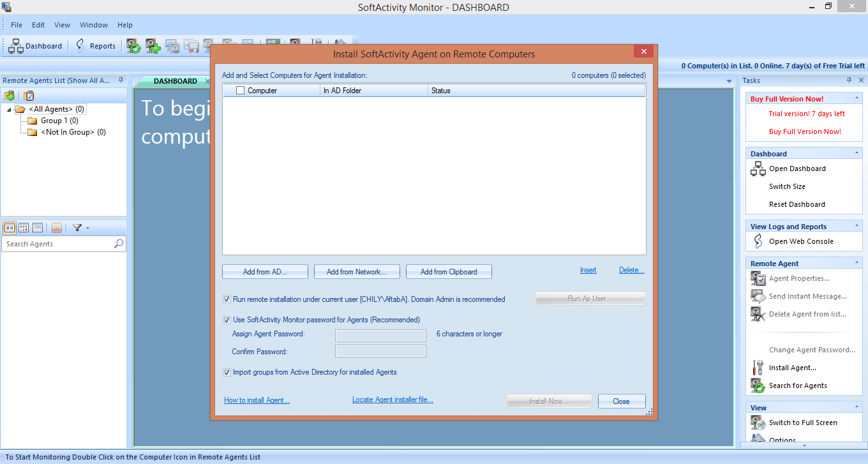Image resolution: width=868 pixels, height=464 pixels.
Task: Click Locate Agent installer file link
Action: 393,400
